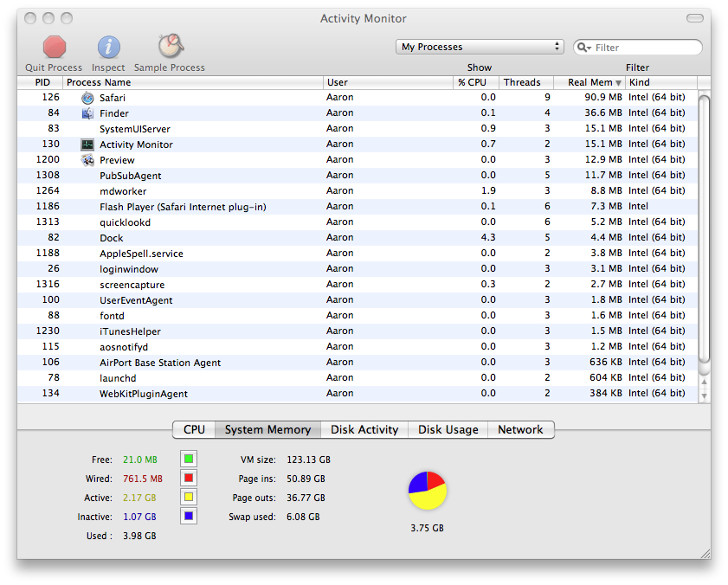Image resolution: width=728 pixels, height=585 pixels.
Task: Select the Activity Monitor icon in the list
Action: (87, 145)
